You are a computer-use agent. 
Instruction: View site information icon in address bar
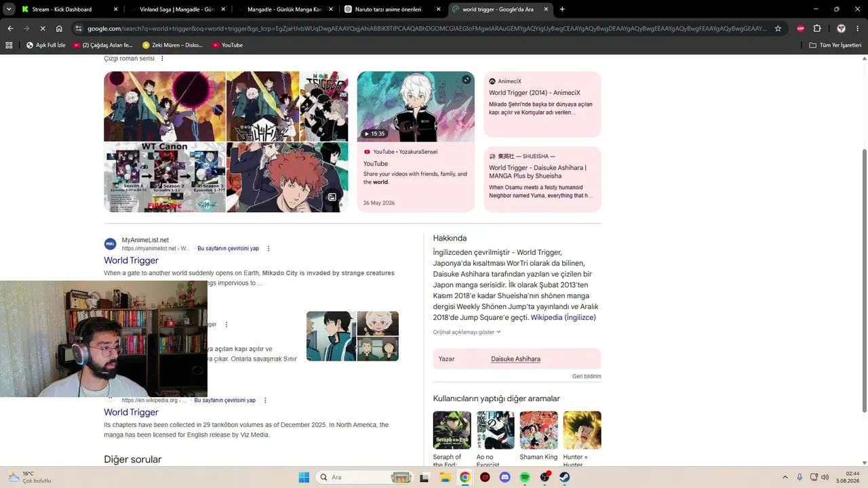(x=79, y=28)
